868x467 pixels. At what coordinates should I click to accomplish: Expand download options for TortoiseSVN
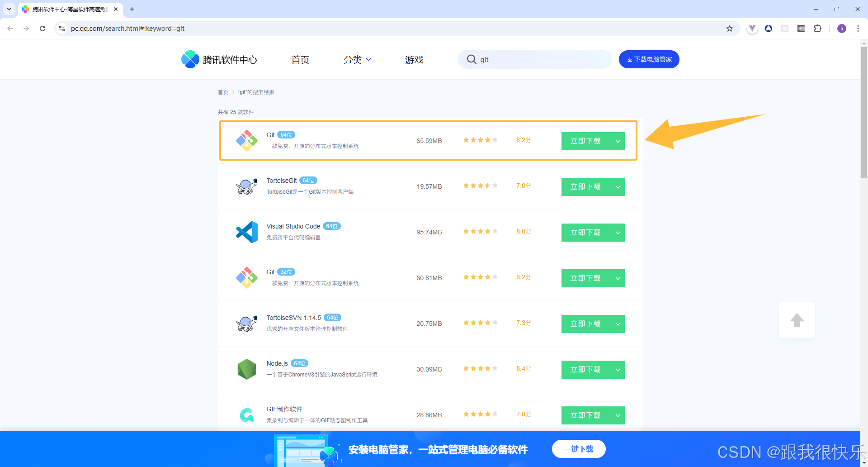pyautogui.click(x=618, y=324)
